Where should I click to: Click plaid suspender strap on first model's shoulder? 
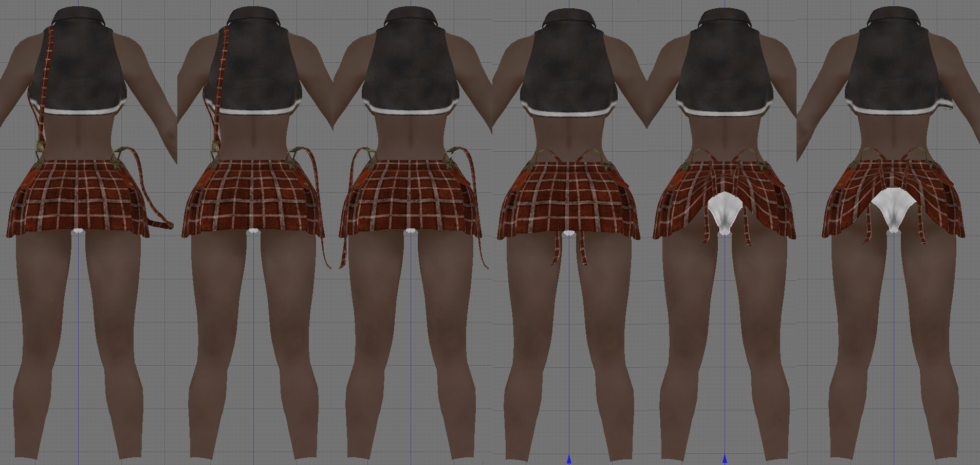[x=47, y=77]
